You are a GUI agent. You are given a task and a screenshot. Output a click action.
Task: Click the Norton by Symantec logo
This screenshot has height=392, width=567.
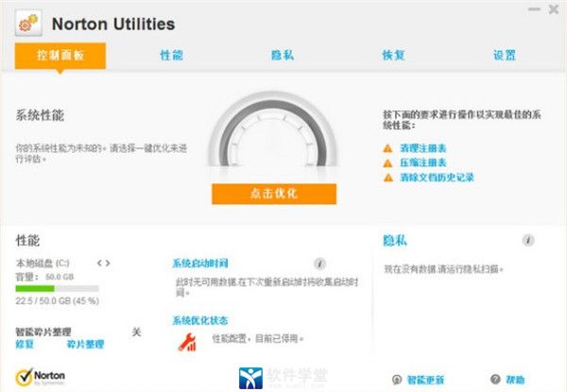tap(40, 378)
